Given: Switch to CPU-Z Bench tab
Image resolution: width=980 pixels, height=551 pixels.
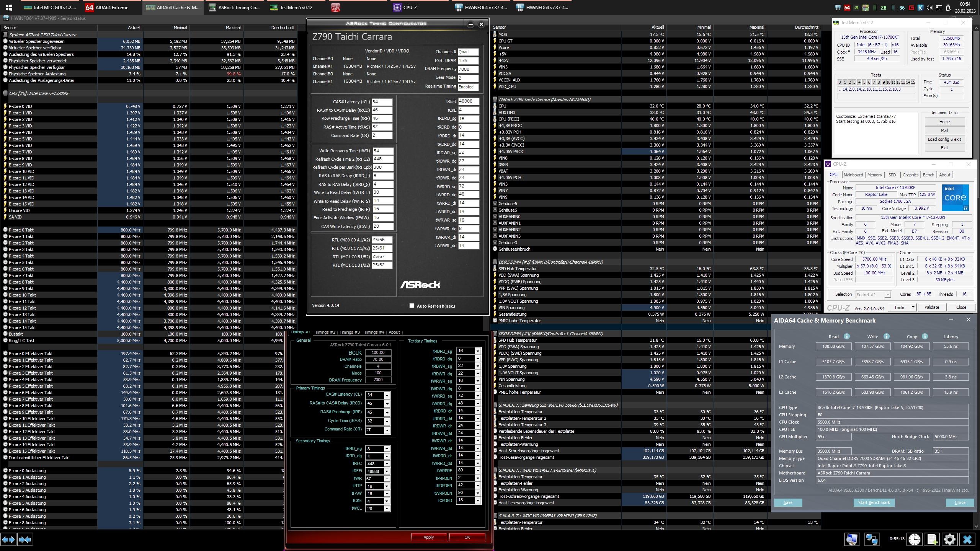Looking at the screenshot, I should [928, 175].
